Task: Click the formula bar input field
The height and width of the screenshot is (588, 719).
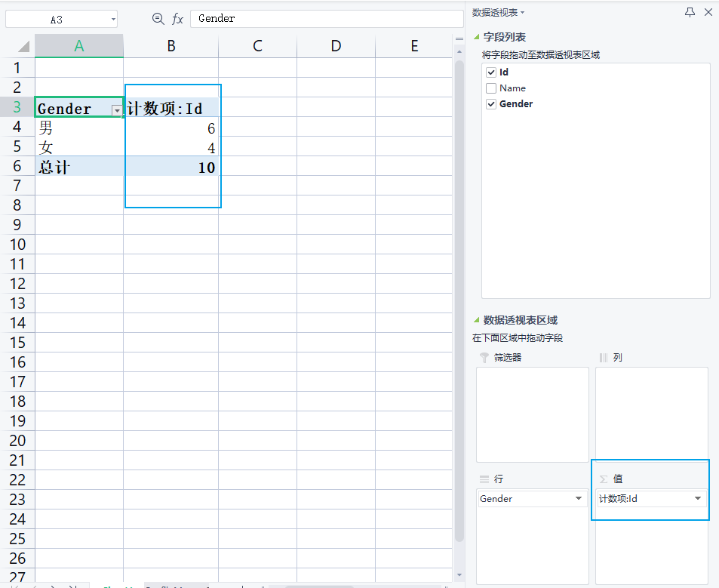Action: pyautogui.click(x=327, y=19)
